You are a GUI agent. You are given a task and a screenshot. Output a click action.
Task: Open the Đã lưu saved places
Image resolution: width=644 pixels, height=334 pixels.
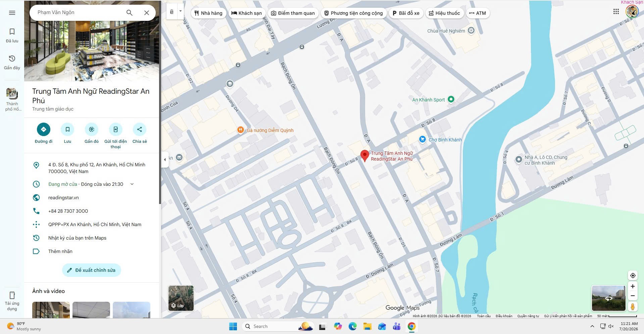pos(12,35)
